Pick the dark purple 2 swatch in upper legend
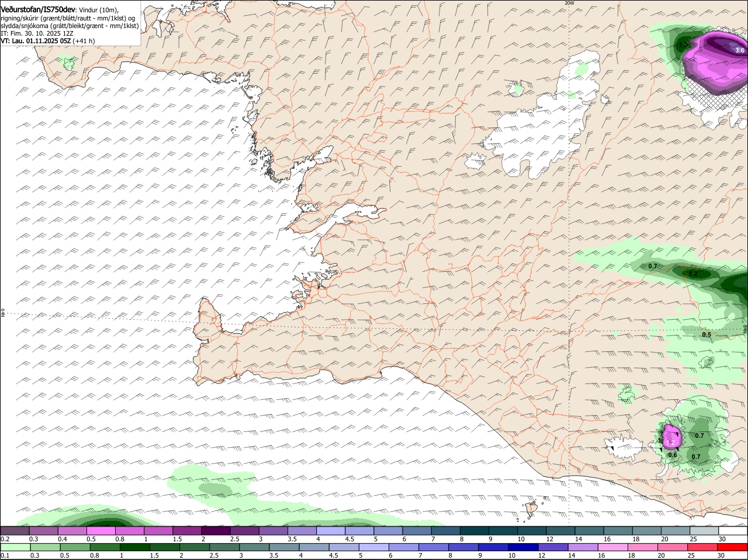Viewport: 748px width, 560px height. click(216, 530)
